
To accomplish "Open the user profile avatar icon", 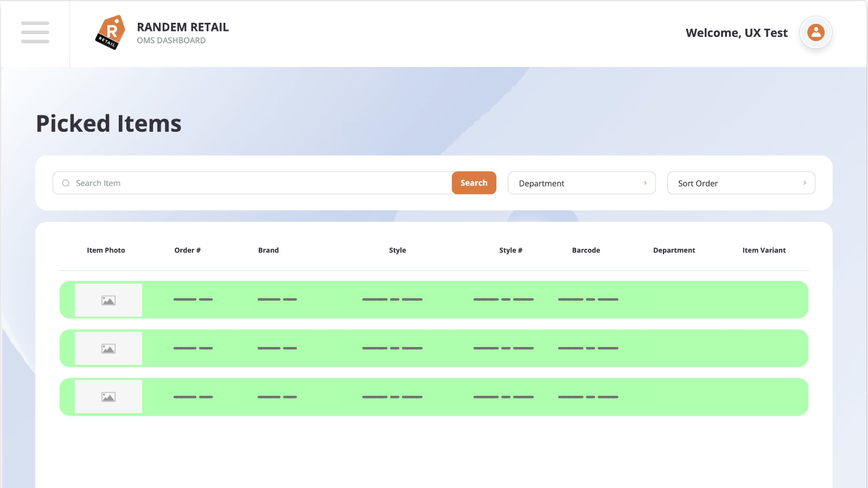I will click(x=815, y=33).
